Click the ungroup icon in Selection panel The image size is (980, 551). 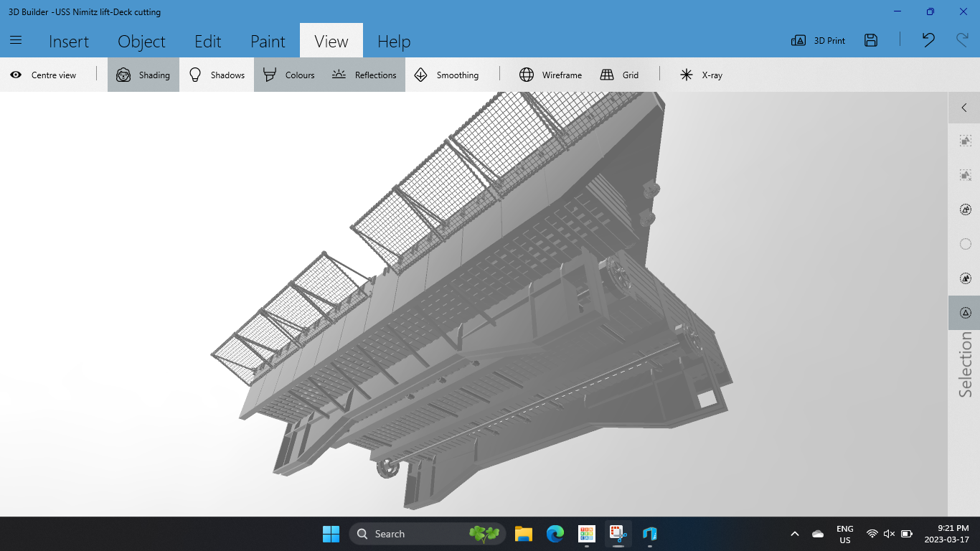pos(965,175)
